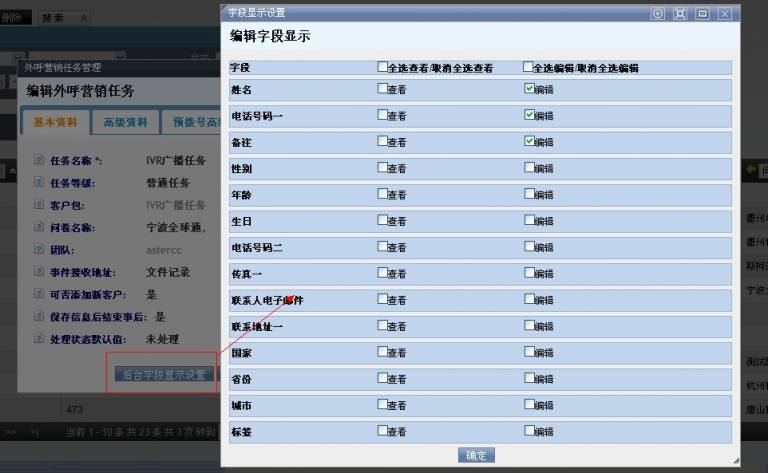Screen dimensions: 768x473
Task: Click the circle icon in the 字段显示设置 title bar
Action: (657, 13)
